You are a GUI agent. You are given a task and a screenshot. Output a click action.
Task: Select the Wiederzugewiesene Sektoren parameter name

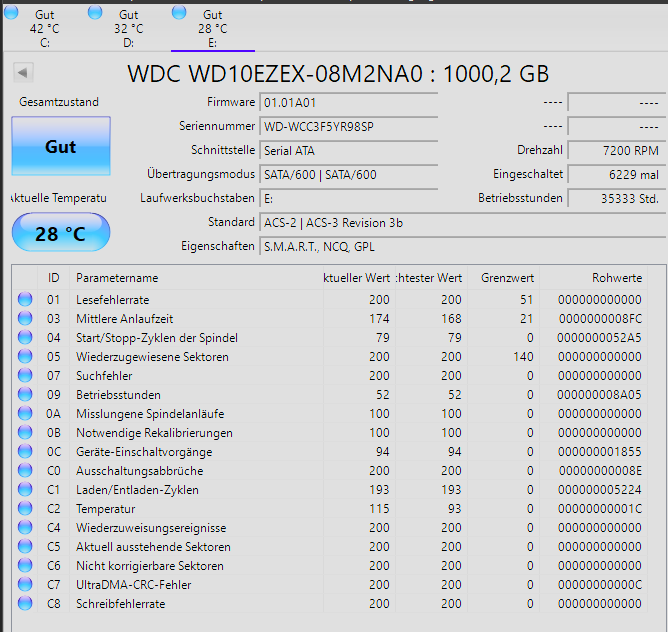tap(152, 357)
